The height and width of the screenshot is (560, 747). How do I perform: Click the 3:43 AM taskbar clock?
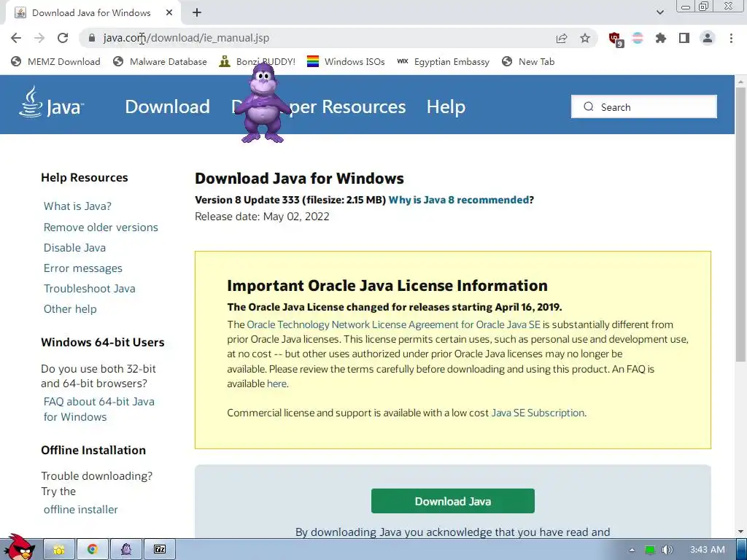tap(708, 550)
